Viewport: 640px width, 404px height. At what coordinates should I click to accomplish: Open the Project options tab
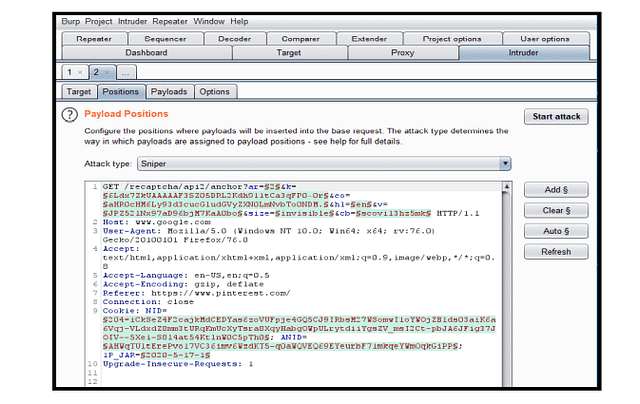click(452, 39)
